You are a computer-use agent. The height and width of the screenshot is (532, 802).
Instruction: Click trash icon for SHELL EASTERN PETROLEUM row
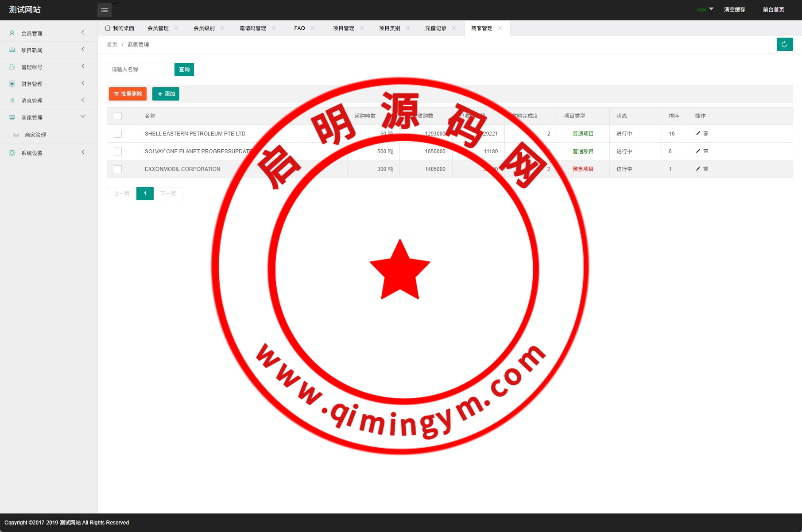coord(706,133)
